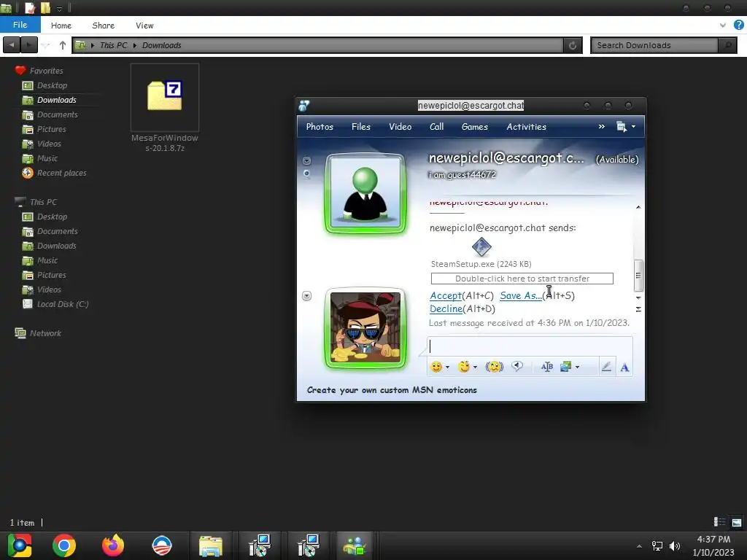This screenshot has height=560, width=747.
Task: Click the SteamSetup.exe file transfer icon
Action: tap(481, 247)
